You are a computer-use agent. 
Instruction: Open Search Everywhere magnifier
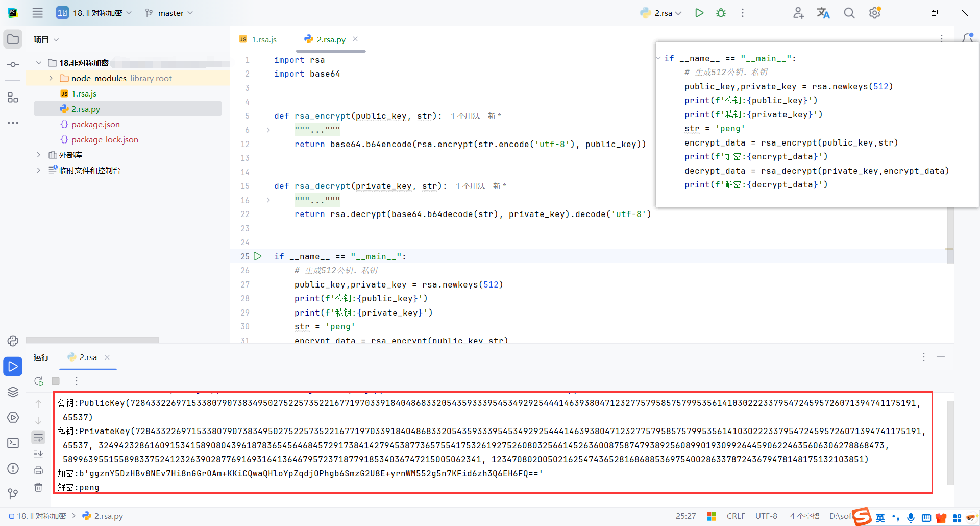click(x=849, y=13)
